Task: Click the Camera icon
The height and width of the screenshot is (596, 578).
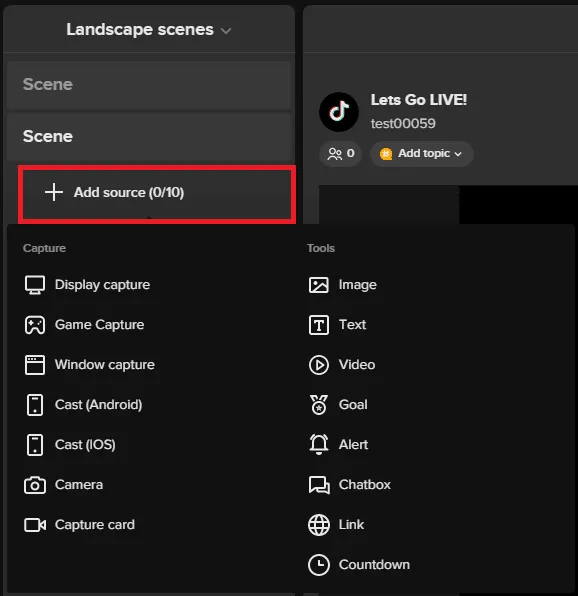Action: (35, 485)
